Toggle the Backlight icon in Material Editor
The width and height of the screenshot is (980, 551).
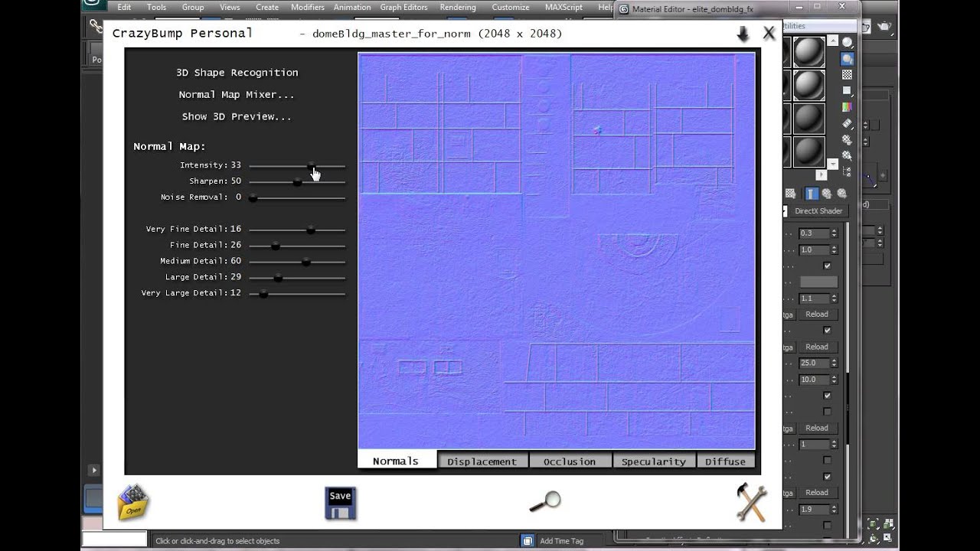click(848, 59)
